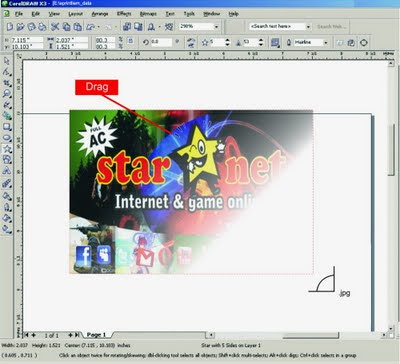The height and width of the screenshot is (364, 400).
Task: Click the x position field 7.115
Action: 27,40
